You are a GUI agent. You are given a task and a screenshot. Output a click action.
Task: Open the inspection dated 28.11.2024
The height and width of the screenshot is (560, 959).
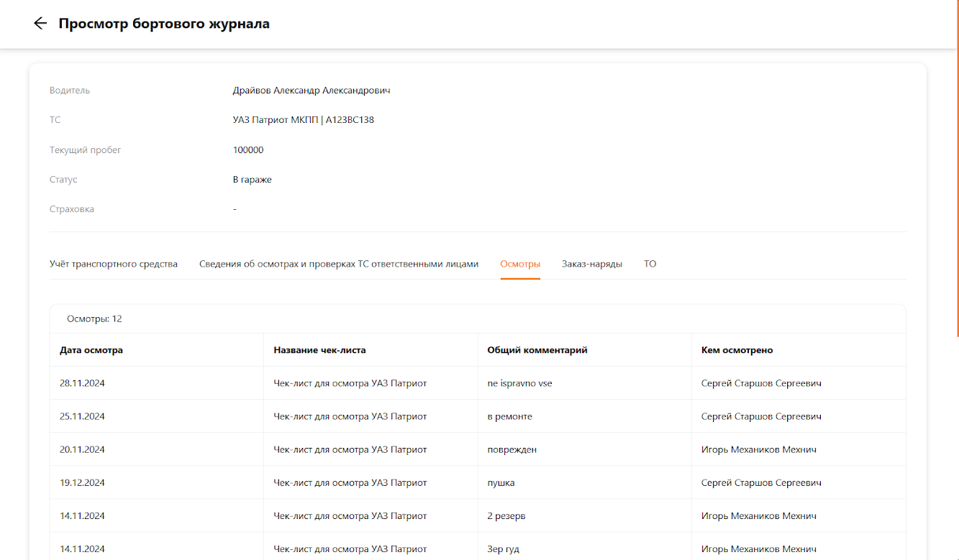pyautogui.click(x=82, y=383)
